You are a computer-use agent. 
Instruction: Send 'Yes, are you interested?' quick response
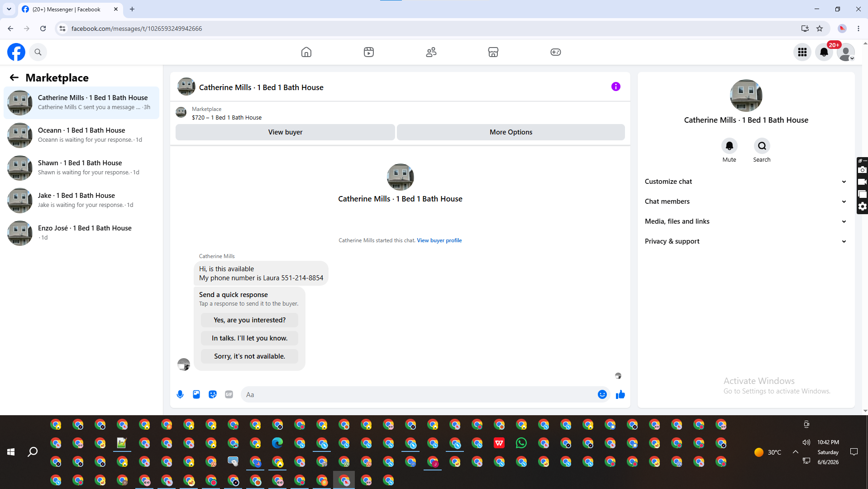click(x=250, y=320)
